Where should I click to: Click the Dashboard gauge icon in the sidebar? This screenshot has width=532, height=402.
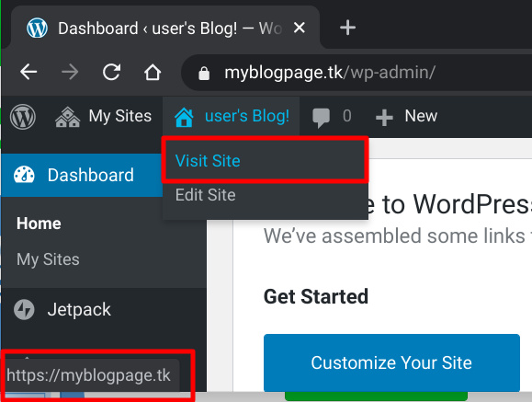(x=24, y=175)
